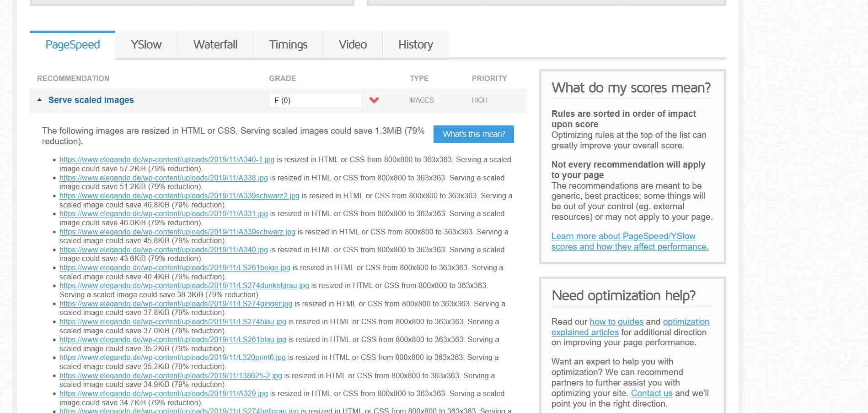
Task: Open the optimization explained articles link
Action: click(x=631, y=327)
